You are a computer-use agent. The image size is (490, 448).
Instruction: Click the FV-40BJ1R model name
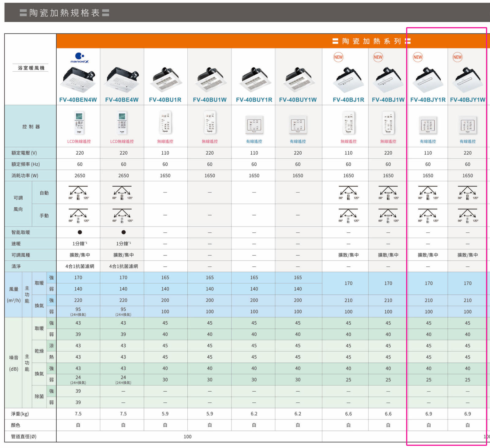point(349,100)
